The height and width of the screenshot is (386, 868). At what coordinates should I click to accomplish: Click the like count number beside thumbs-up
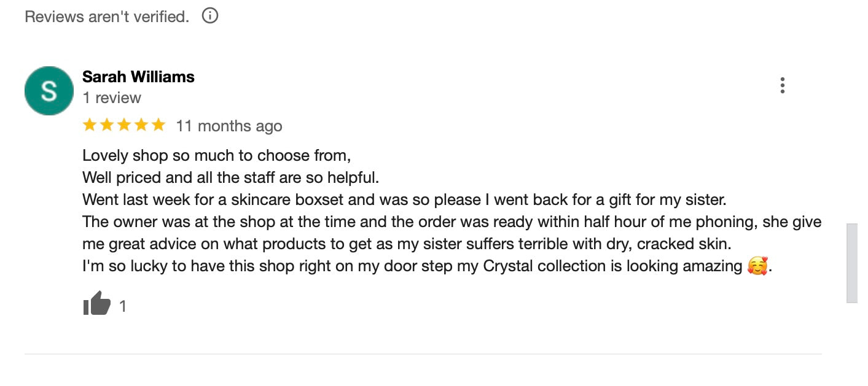(123, 306)
